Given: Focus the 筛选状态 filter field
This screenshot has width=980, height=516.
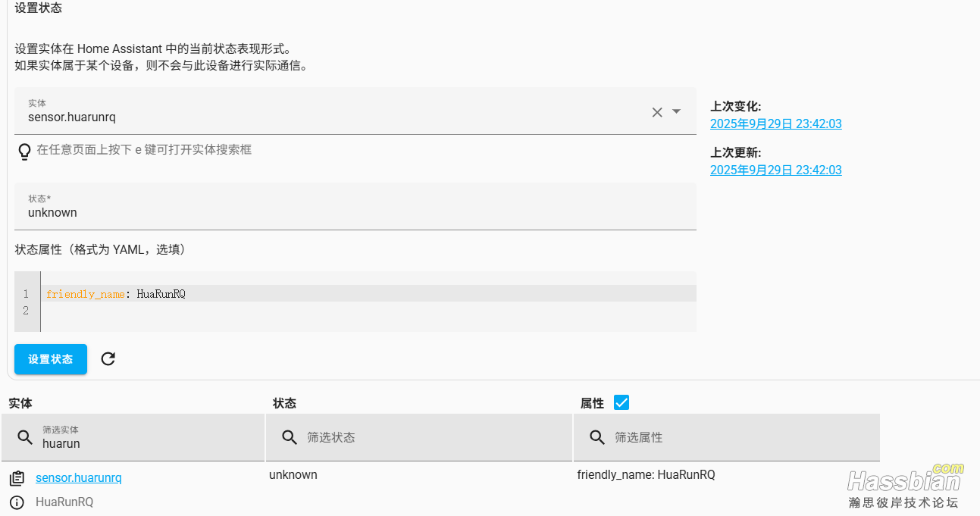Looking at the screenshot, I should (x=432, y=438).
